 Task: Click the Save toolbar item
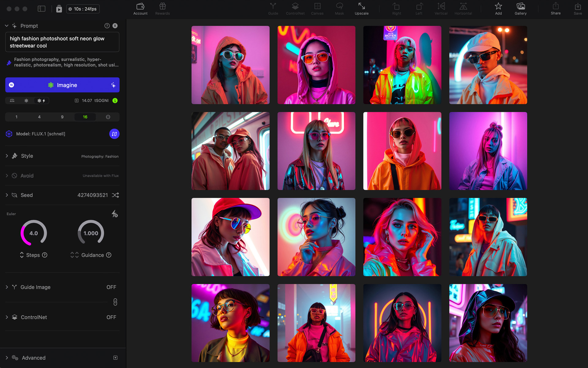click(578, 9)
